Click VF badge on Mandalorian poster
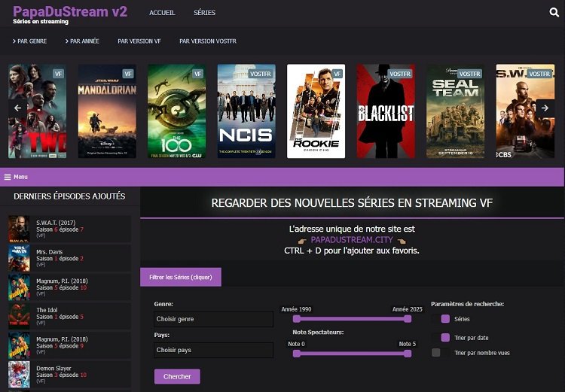The width and height of the screenshot is (565, 392). 128,74
